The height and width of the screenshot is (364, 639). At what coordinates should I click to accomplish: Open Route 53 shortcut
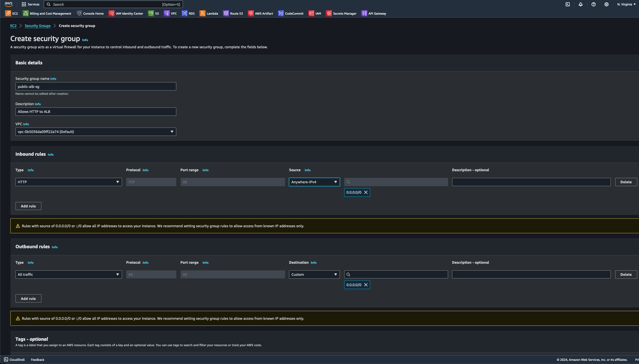pyautogui.click(x=233, y=14)
